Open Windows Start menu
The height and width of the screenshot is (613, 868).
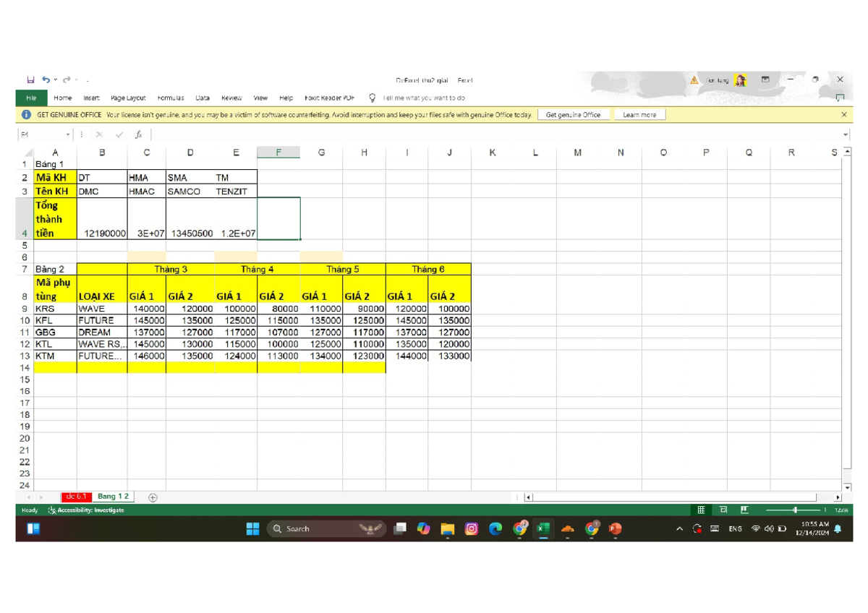(x=252, y=529)
